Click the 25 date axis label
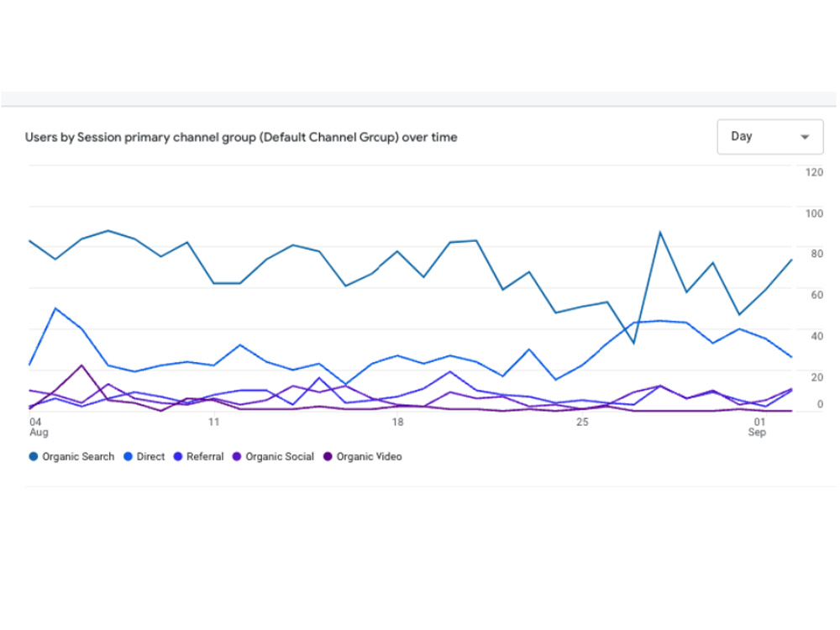This screenshot has height=630, width=840. [582, 423]
